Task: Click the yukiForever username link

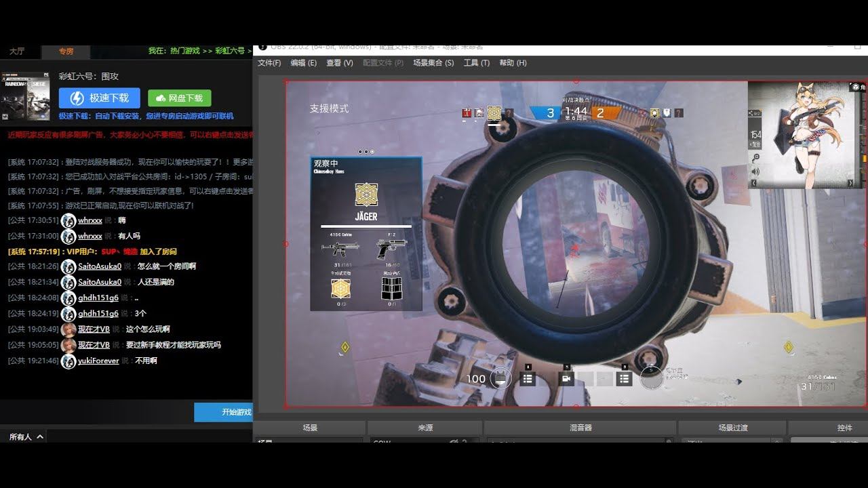Action: 98,361
